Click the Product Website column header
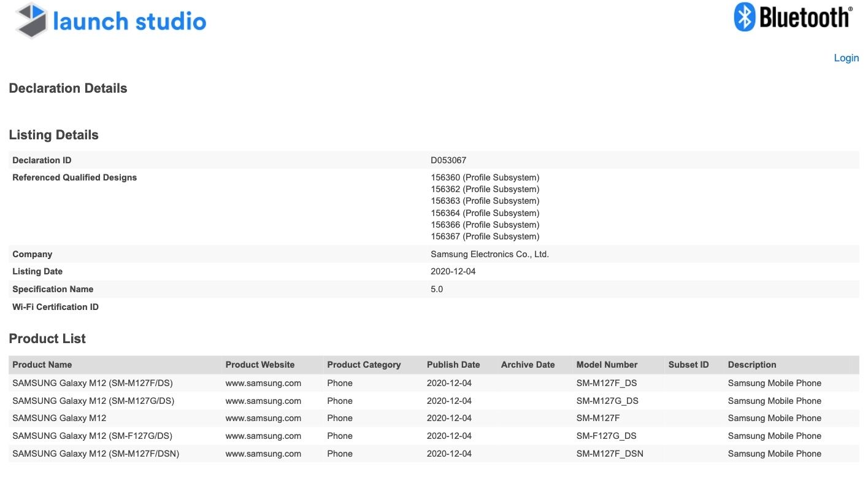Viewport: 868px width, 480px height. 260,365
